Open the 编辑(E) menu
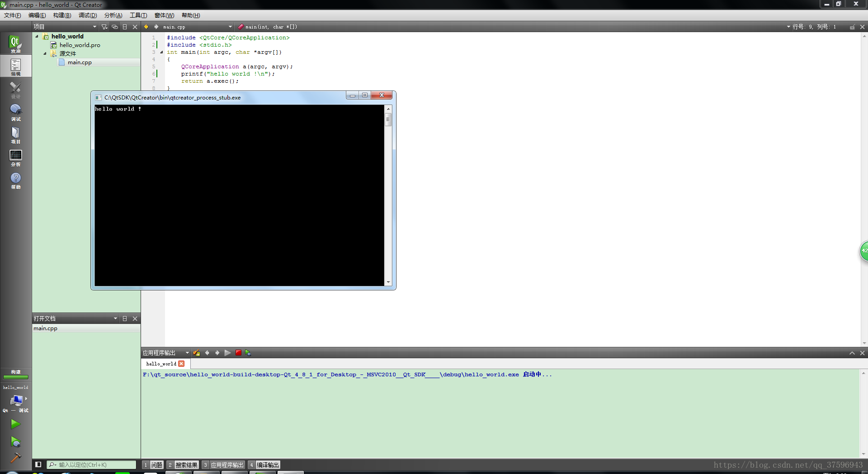Image resolution: width=868 pixels, height=474 pixels. tap(37, 15)
